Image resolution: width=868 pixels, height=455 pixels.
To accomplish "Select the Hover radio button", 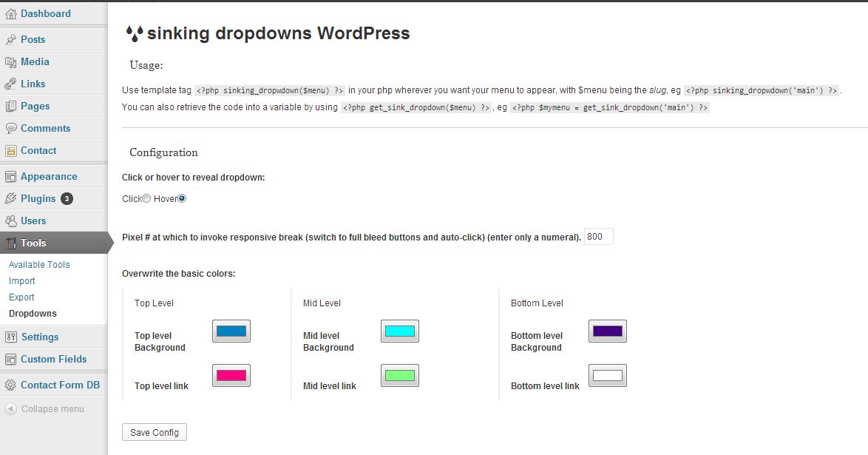I will point(182,198).
